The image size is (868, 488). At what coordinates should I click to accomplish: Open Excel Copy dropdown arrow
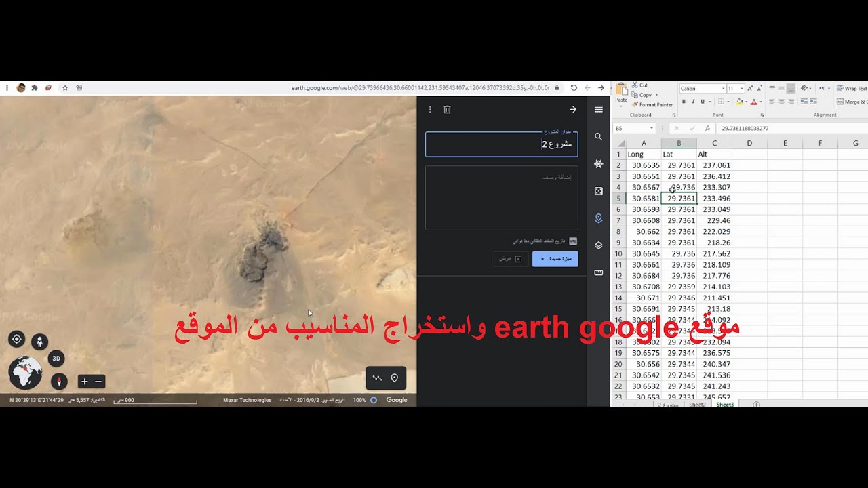tap(656, 95)
